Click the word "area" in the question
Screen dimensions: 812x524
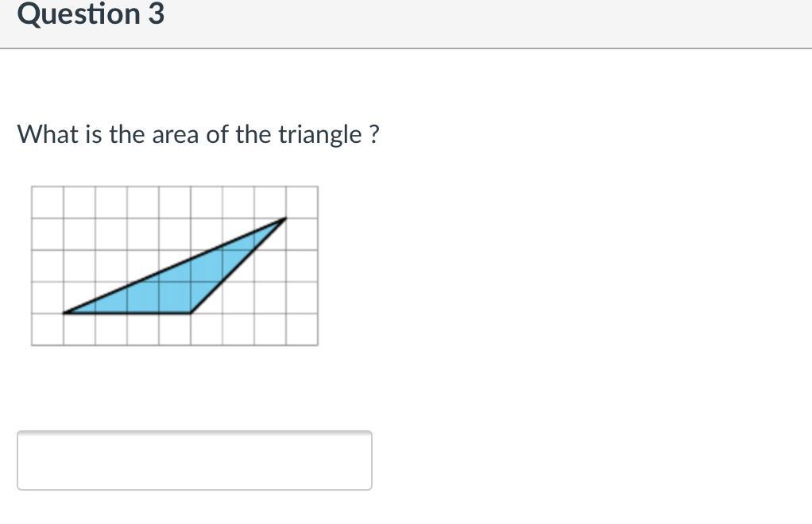tap(176, 134)
